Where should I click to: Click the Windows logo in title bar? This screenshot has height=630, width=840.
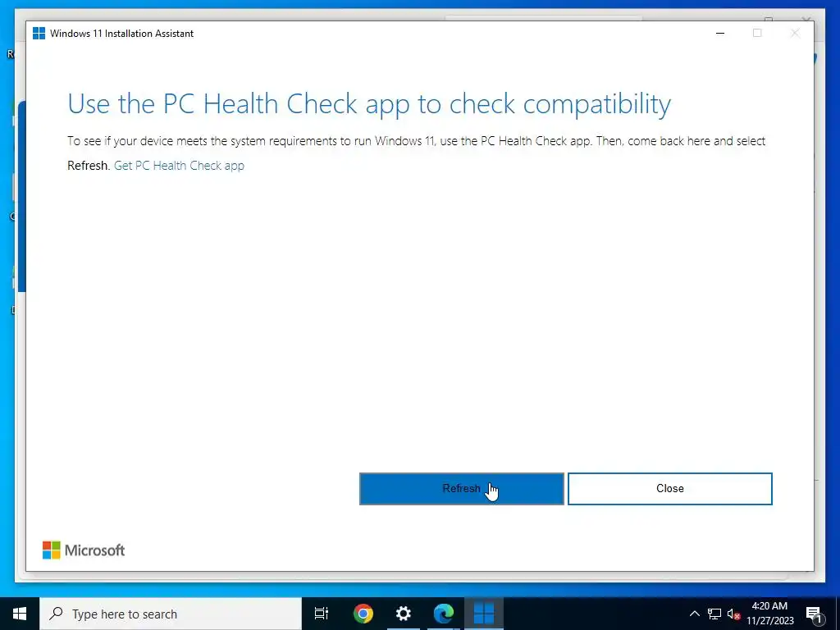pyautogui.click(x=39, y=33)
